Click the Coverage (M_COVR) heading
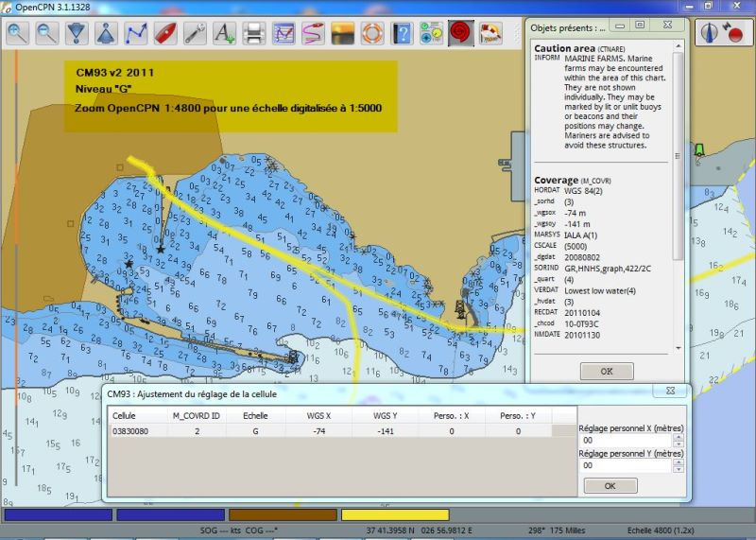The height and width of the screenshot is (540, 756). [573, 180]
